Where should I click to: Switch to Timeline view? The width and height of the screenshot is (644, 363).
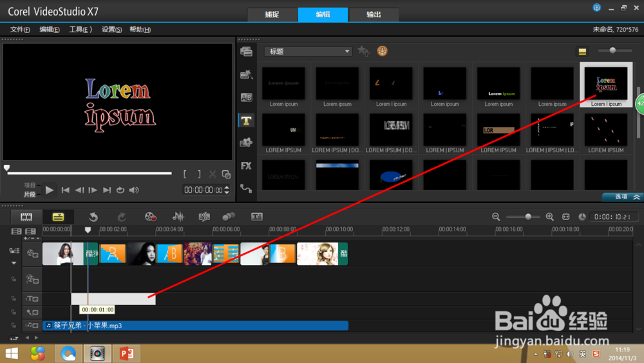tap(58, 217)
